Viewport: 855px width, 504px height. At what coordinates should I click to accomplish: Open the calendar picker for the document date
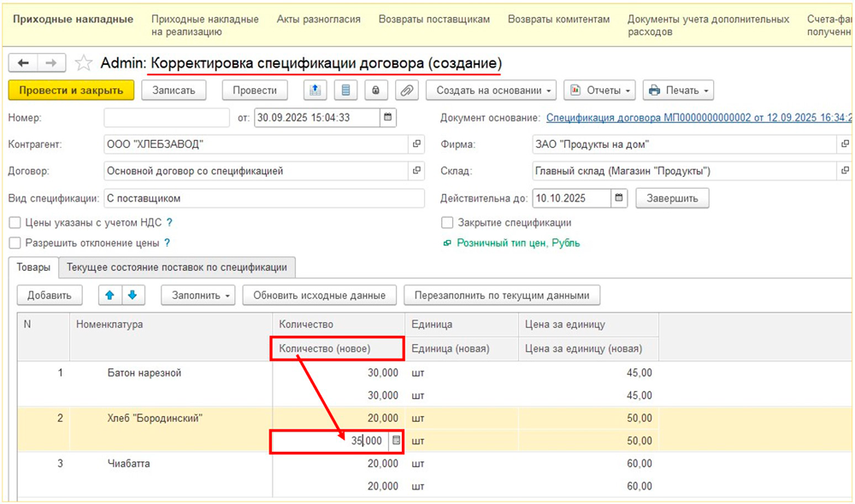coord(388,118)
